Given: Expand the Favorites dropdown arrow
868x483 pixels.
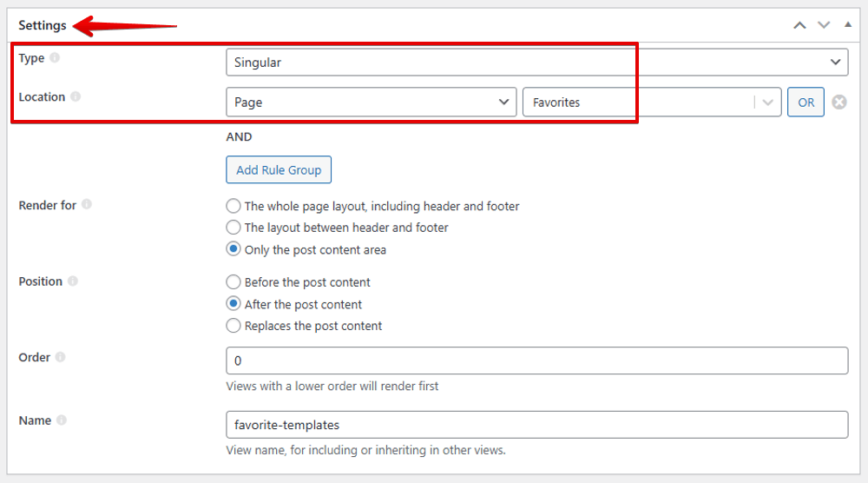Looking at the screenshot, I should 767,102.
